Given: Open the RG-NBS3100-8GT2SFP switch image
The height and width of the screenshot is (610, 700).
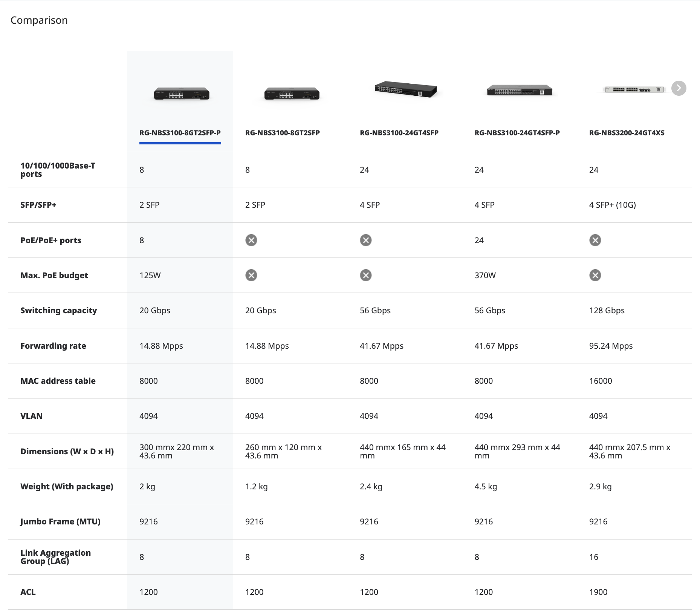Looking at the screenshot, I should [x=292, y=93].
